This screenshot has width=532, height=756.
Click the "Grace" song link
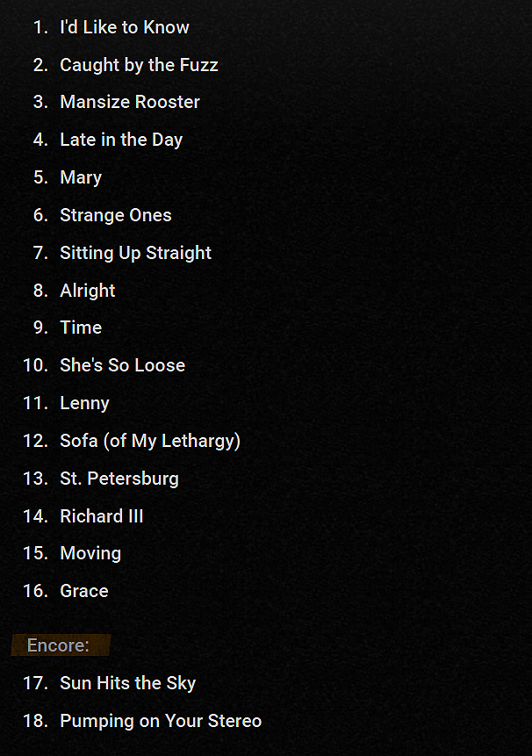coord(84,591)
